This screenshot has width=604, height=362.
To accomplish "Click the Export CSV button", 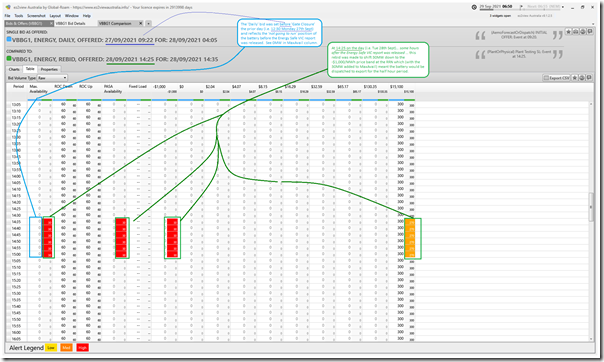I will 557,78.
